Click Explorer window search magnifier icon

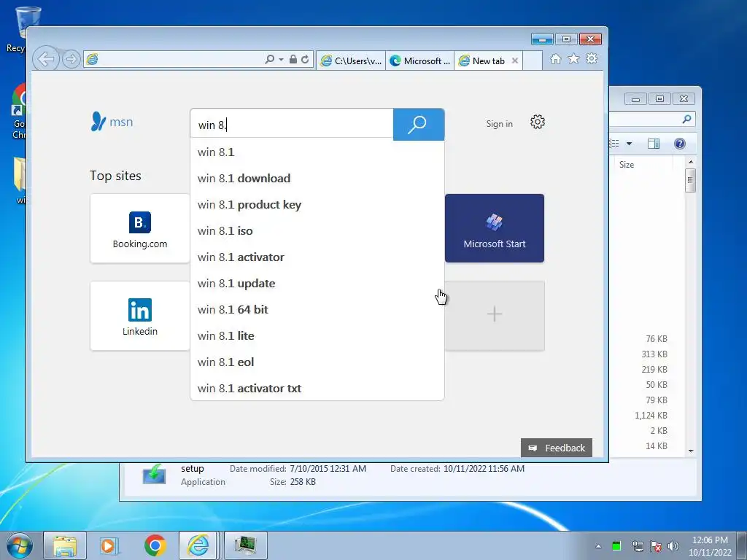pos(686,119)
